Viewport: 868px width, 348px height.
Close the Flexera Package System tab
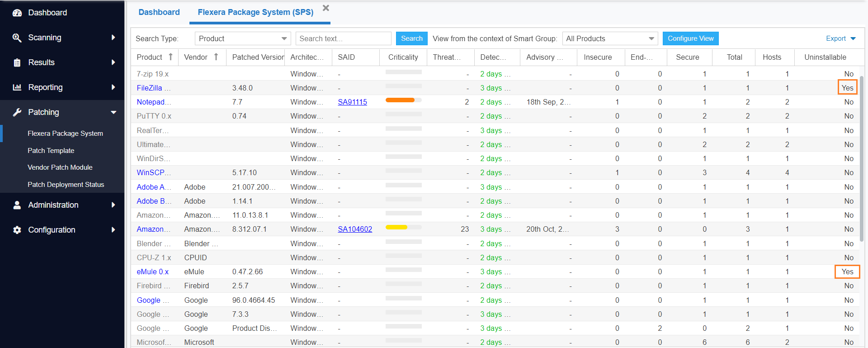click(326, 8)
